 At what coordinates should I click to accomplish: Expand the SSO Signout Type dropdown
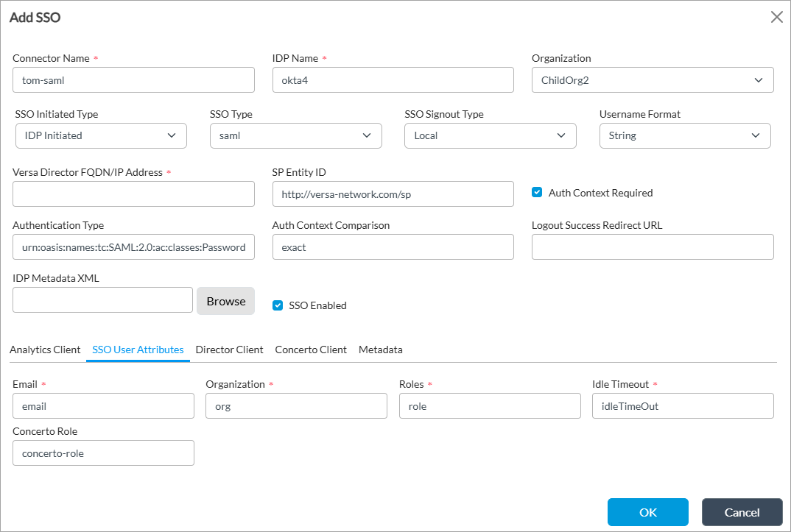(x=490, y=135)
